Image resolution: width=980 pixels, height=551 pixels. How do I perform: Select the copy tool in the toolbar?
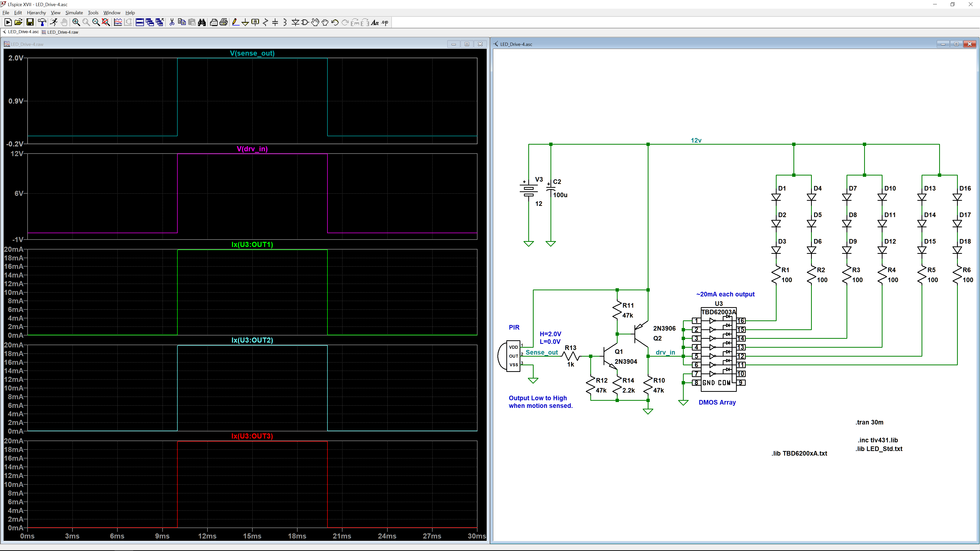pos(182,22)
